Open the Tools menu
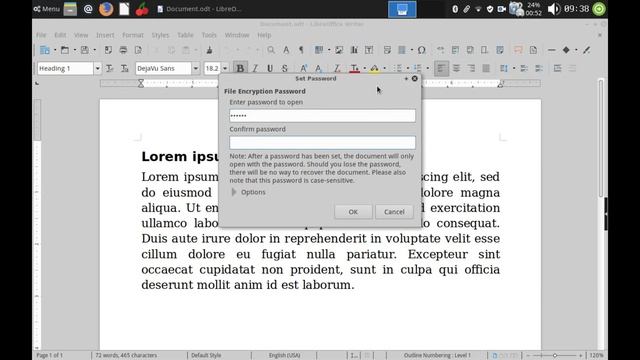The image size is (640, 360). click(x=209, y=35)
